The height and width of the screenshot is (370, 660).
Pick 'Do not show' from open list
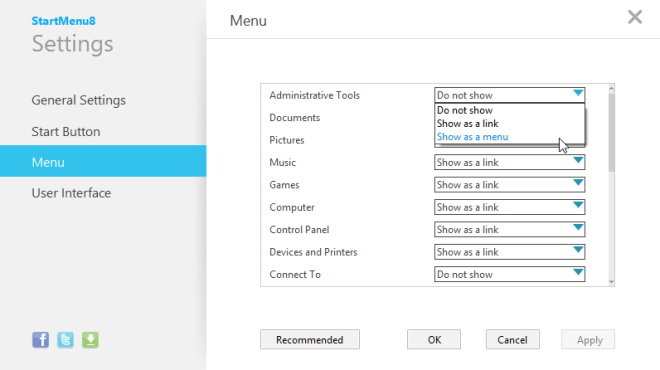pyautogui.click(x=464, y=110)
